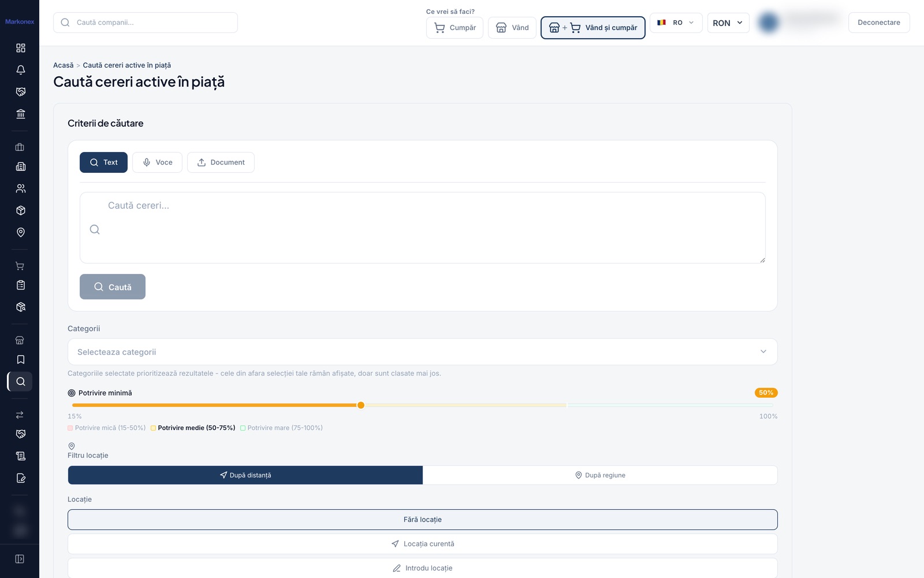Open the dashboard grid icon in sidebar
The height and width of the screenshot is (578, 924).
click(x=21, y=48)
